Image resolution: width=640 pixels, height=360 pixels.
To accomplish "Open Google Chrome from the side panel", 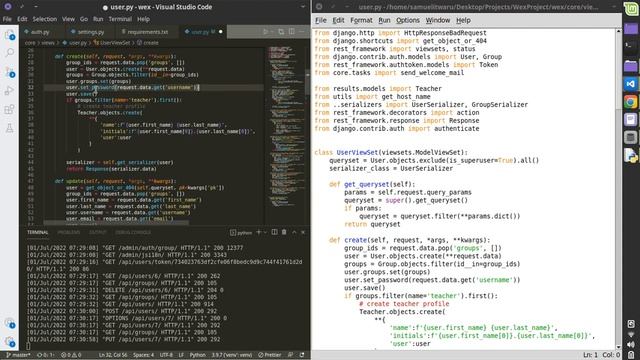I will pos(631,102).
